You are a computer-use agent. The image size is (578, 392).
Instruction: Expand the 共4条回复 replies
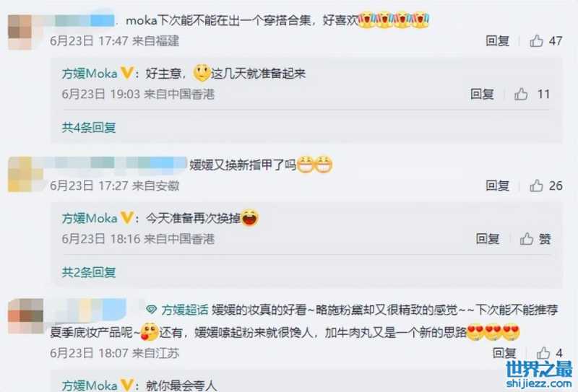pos(89,128)
